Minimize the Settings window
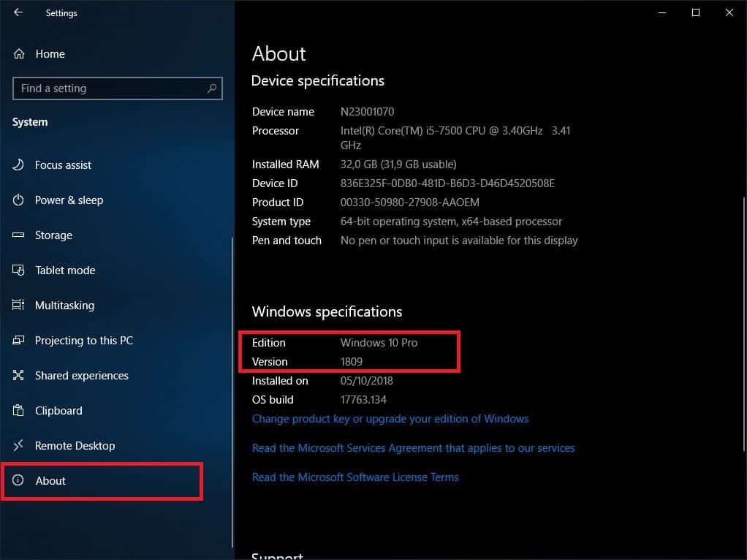The image size is (747, 560). tap(662, 13)
